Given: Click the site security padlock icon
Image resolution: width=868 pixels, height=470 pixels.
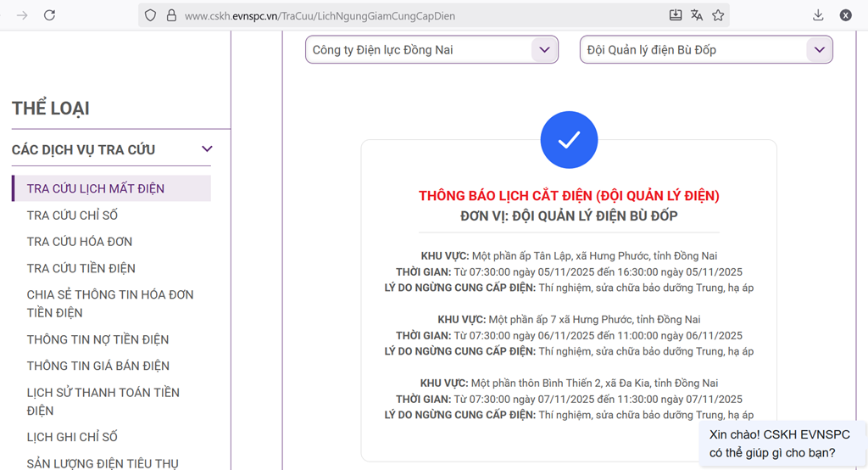Looking at the screenshot, I should (x=171, y=15).
